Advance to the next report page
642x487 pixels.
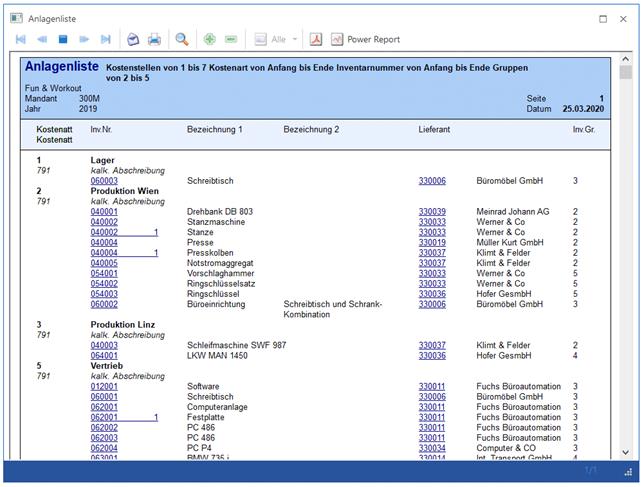point(85,39)
